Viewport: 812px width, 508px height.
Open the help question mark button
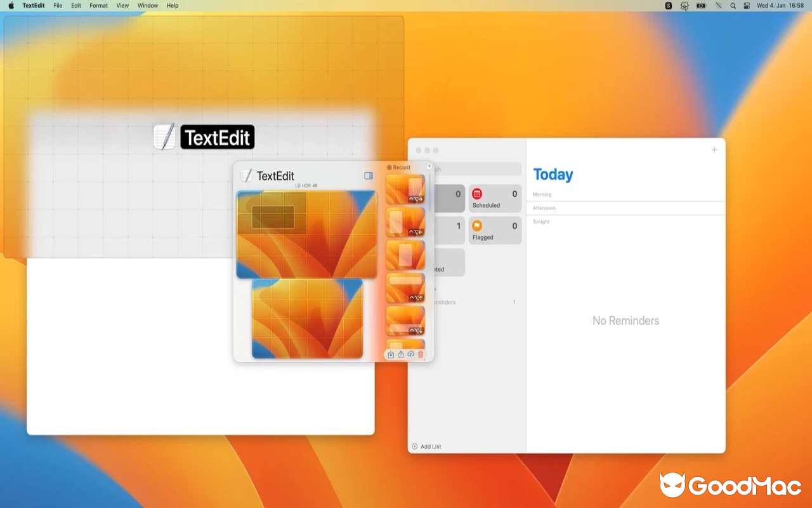(x=429, y=167)
